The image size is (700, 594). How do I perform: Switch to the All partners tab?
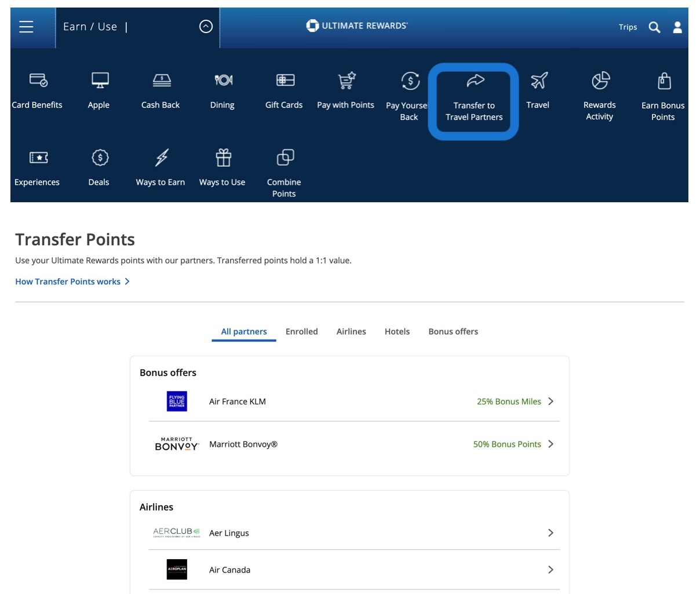coord(244,332)
